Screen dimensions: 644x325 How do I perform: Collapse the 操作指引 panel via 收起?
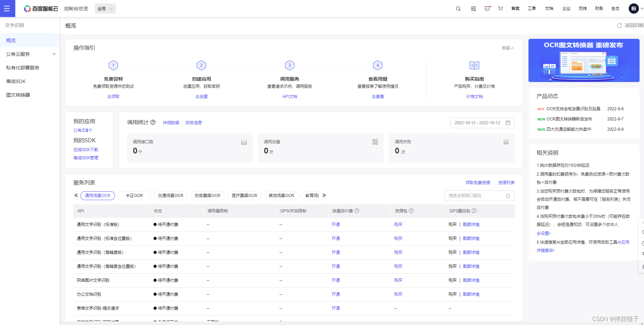tap(508, 48)
